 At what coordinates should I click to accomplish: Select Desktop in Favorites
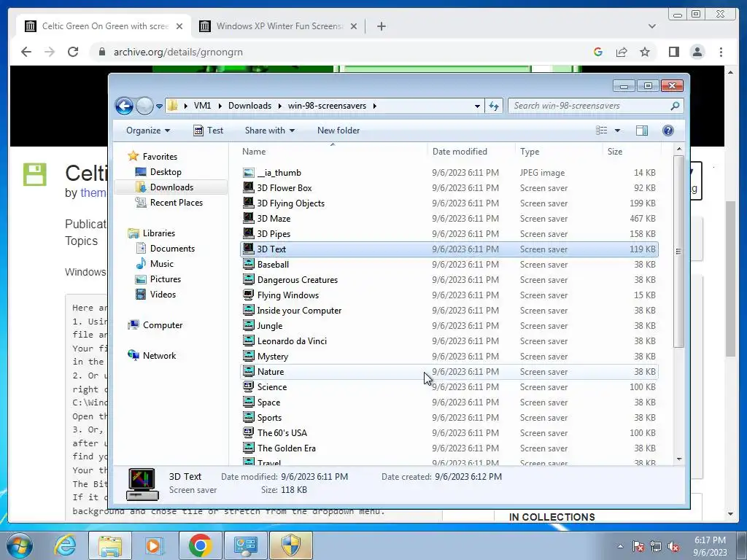tap(166, 172)
